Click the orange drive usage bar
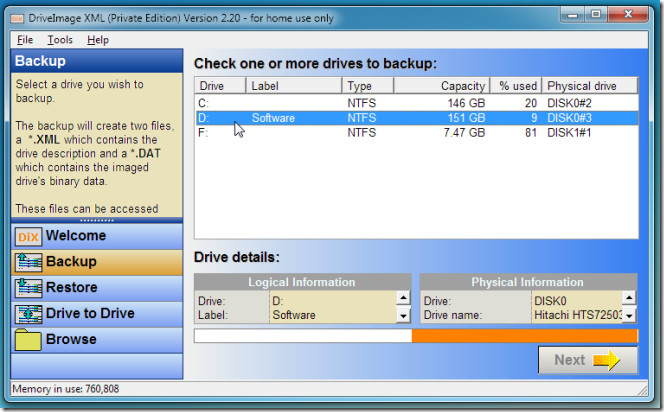 click(525, 336)
